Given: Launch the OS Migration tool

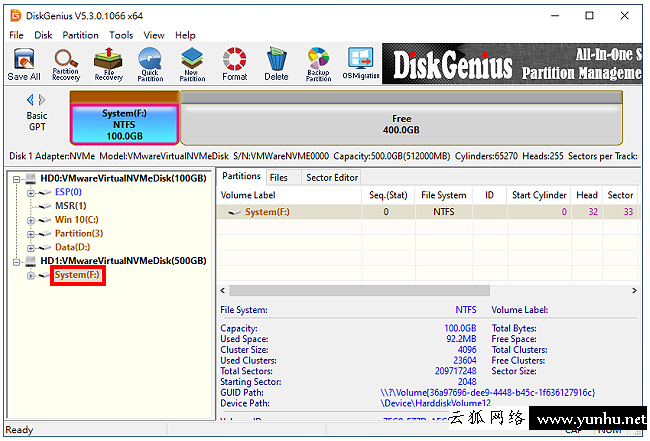Looking at the screenshot, I should [361, 64].
